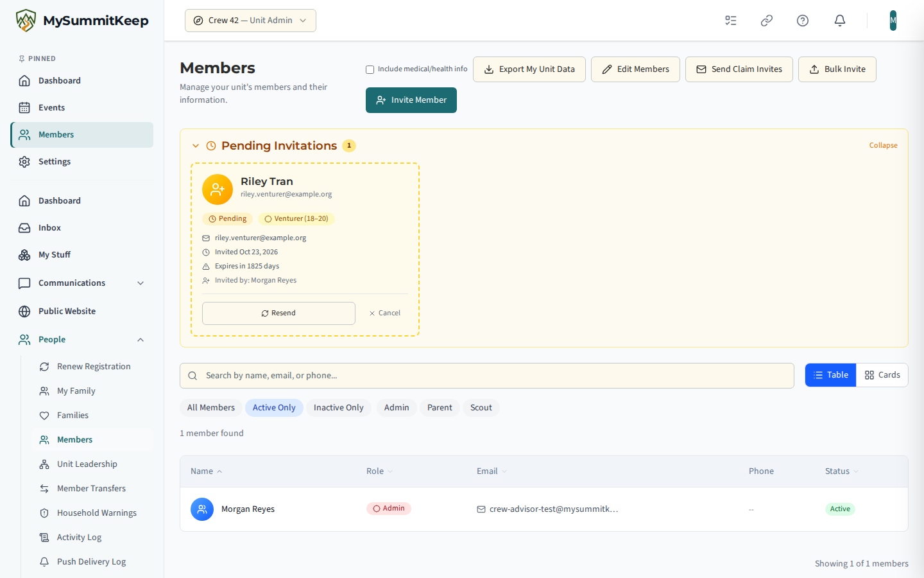Click the MySummitKeep logo
The width and height of the screenshot is (924, 578).
(82, 21)
